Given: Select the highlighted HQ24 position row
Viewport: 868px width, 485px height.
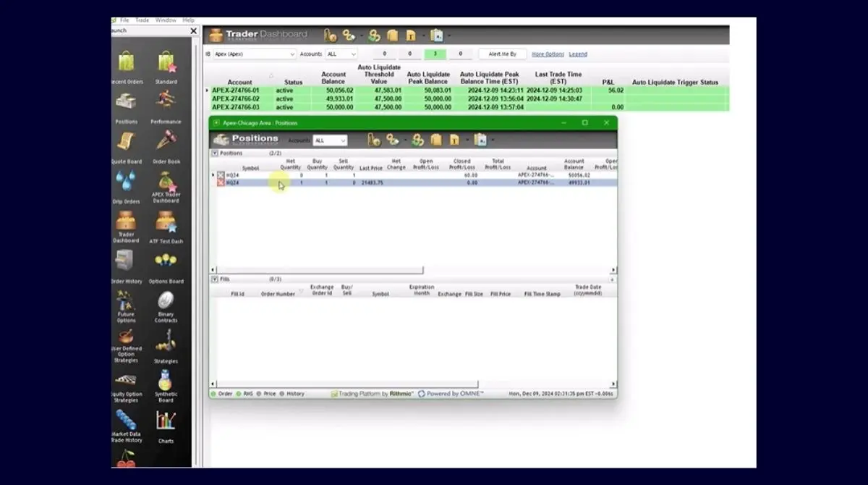Looking at the screenshot, I should pos(325,183).
